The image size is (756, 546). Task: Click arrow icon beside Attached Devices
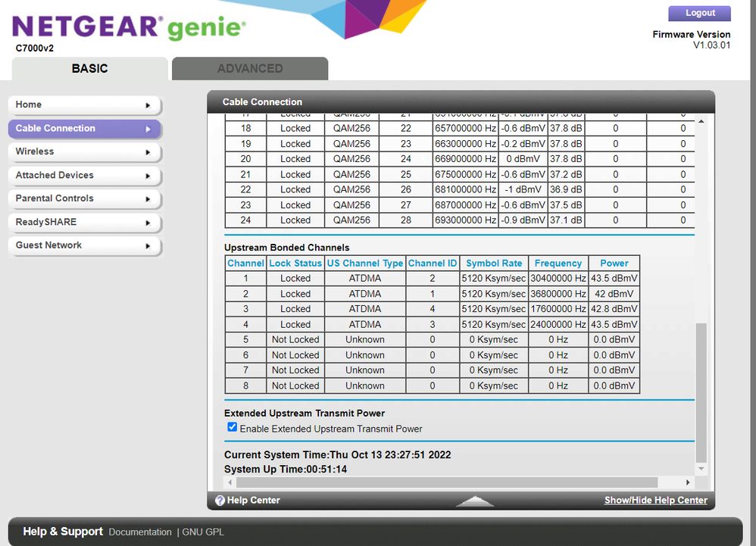(148, 176)
